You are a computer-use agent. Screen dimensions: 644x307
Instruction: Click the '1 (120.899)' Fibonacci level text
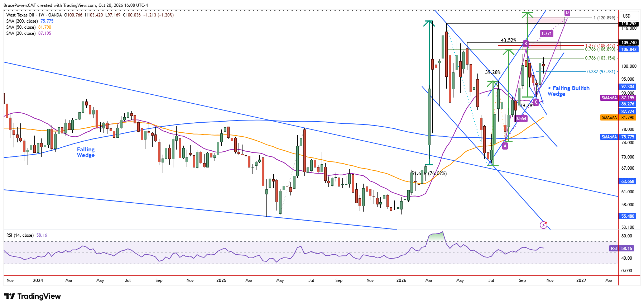(604, 18)
